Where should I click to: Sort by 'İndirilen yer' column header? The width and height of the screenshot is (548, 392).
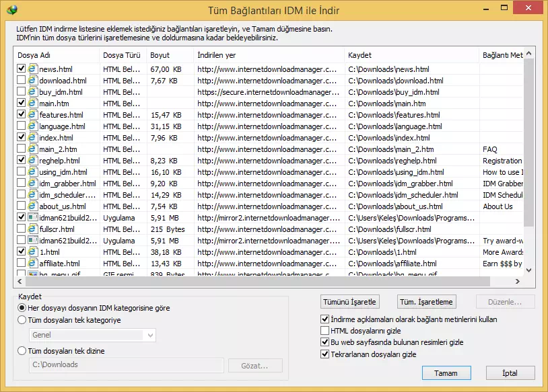(x=269, y=55)
